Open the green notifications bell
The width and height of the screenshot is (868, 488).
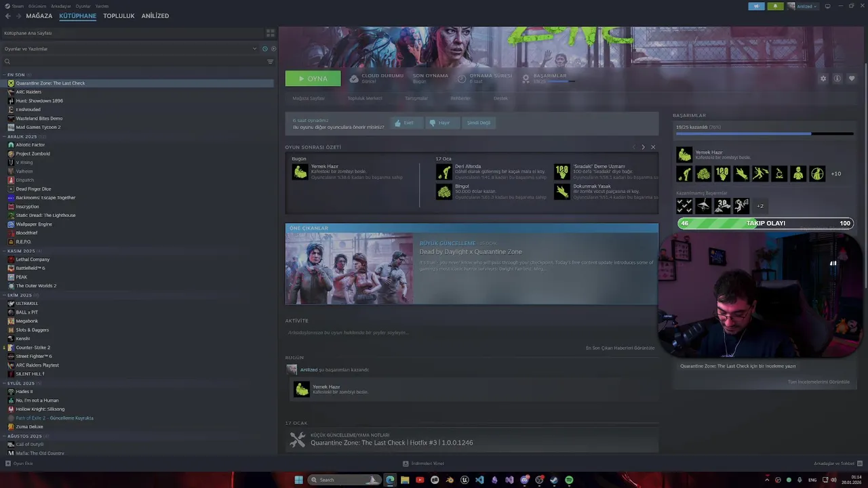pyautogui.click(x=775, y=6)
